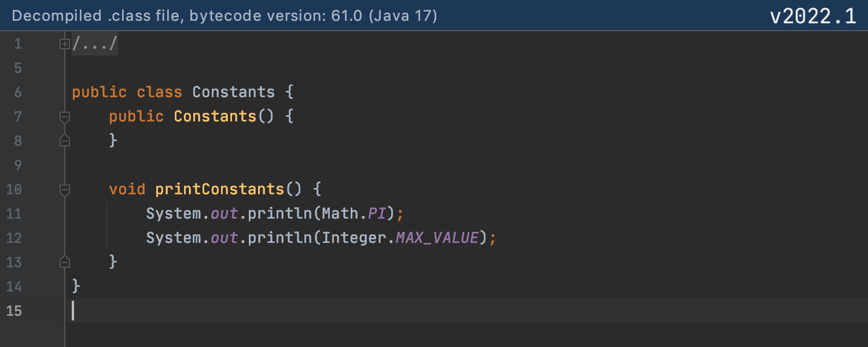Click the printConstants method name

pos(219,190)
